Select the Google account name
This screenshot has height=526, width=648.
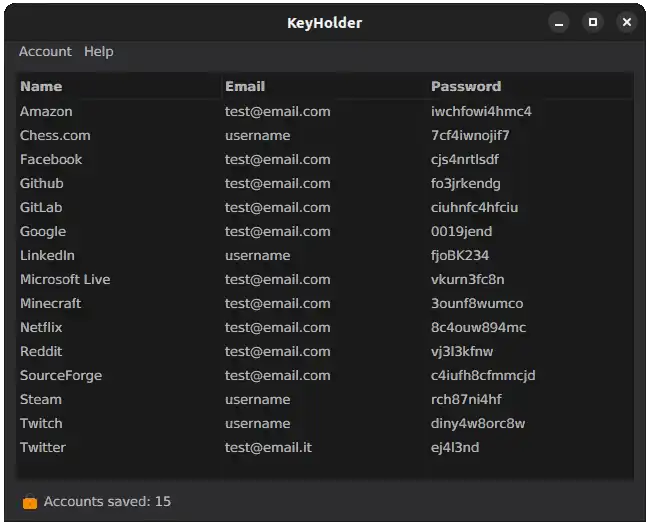point(43,232)
